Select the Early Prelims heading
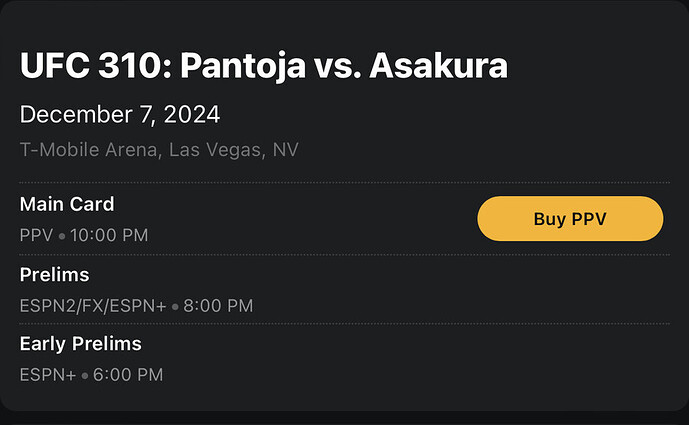 (81, 344)
